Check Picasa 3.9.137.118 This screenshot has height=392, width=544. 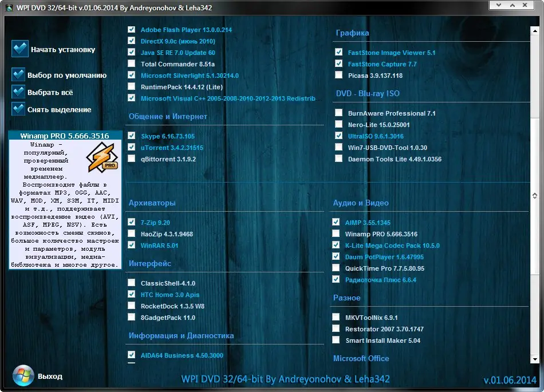coord(339,75)
